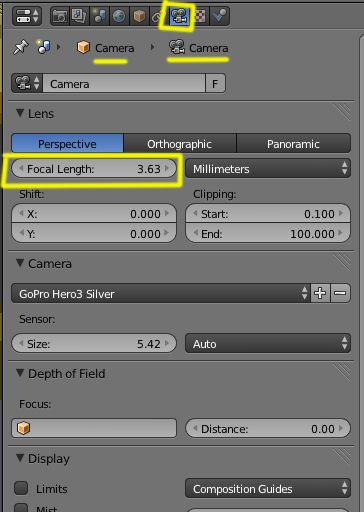Add a camera preset with plus button

(320, 293)
